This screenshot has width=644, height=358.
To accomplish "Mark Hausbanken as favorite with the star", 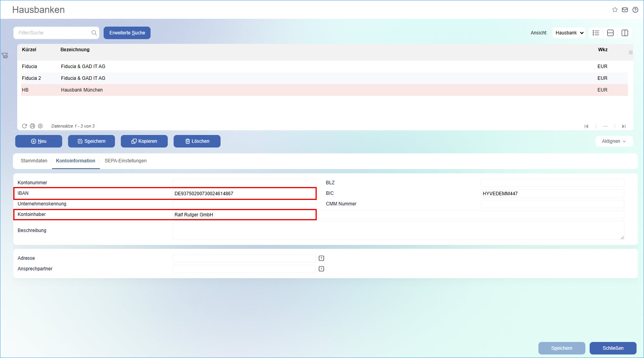I will [615, 10].
